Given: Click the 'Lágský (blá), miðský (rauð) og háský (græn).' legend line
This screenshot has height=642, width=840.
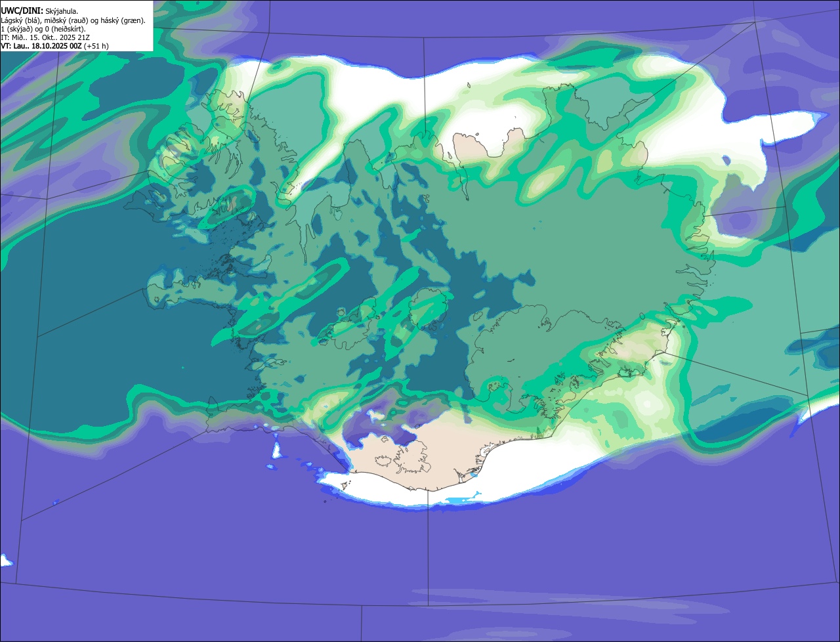Looking at the screenshot, I should coord(73,20).
